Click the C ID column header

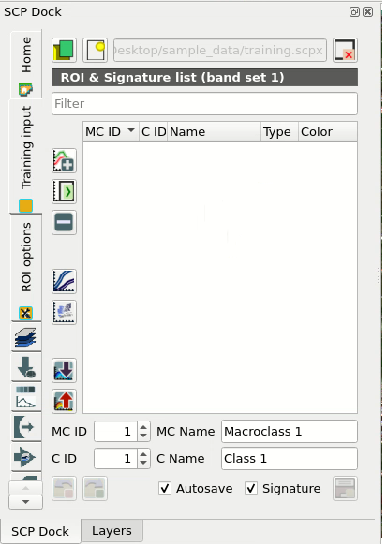[x=154, y=131]
